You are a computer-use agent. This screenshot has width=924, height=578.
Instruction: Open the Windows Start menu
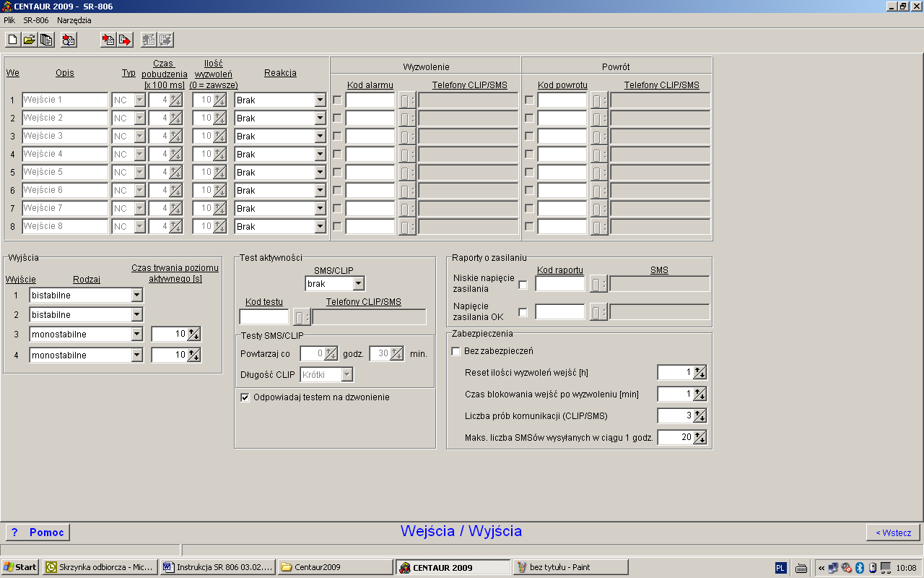[20, 567]
